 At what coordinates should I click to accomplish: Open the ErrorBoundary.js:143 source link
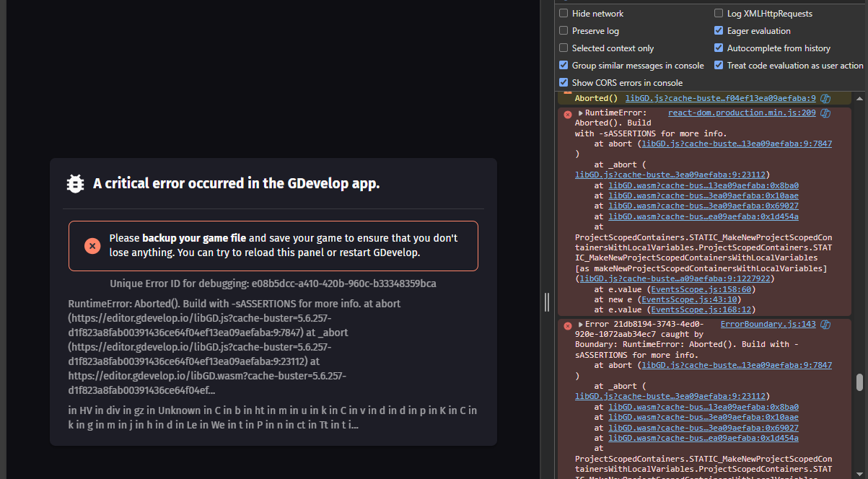768,325
